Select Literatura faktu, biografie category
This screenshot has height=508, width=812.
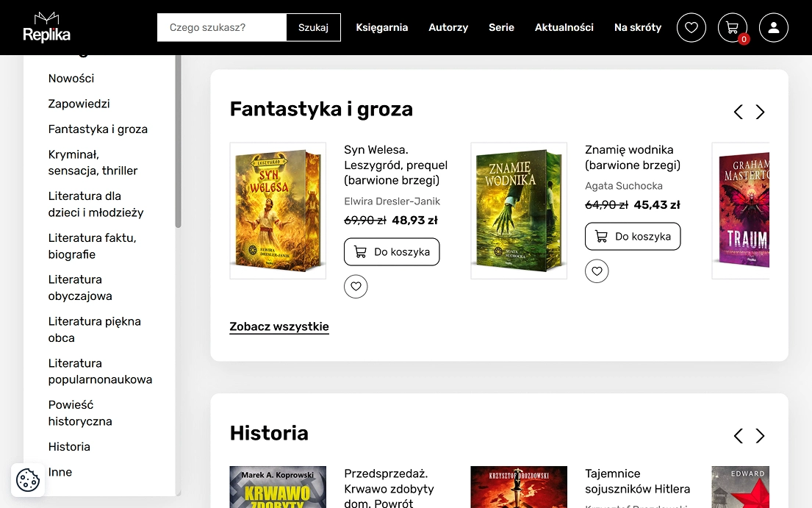(92, 246)
